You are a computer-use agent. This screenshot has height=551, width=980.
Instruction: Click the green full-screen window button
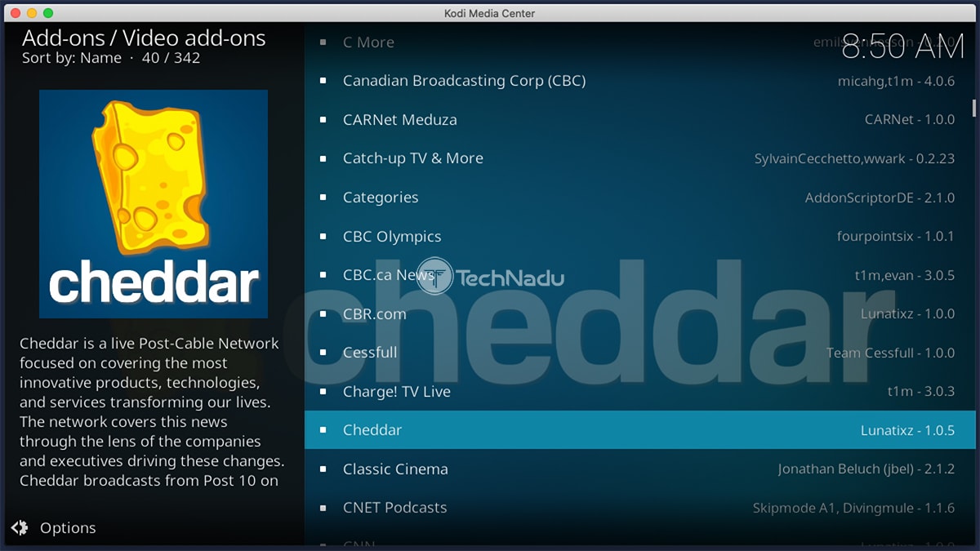click(x=48, y=13)
